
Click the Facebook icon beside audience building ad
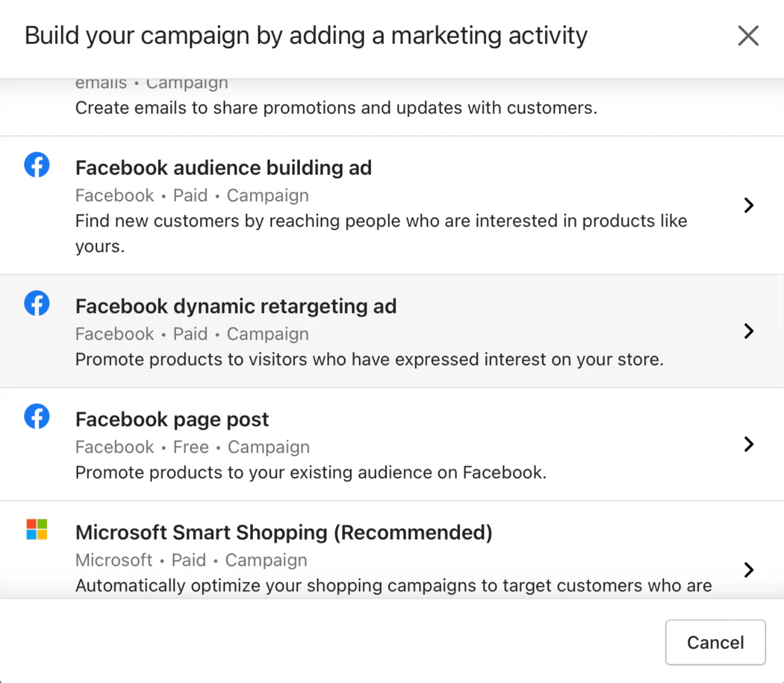[36, 165]
